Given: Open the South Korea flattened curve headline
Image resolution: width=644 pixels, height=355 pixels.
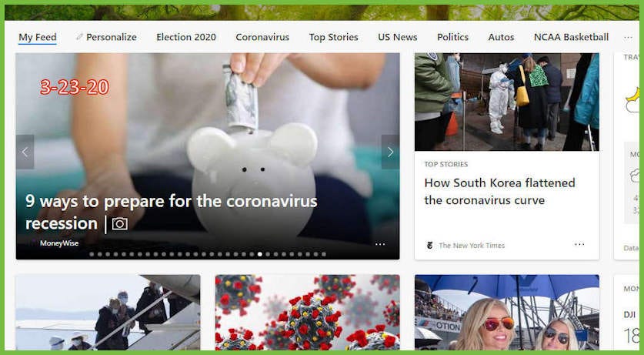Looking at the screenshot, I should 499,192.
